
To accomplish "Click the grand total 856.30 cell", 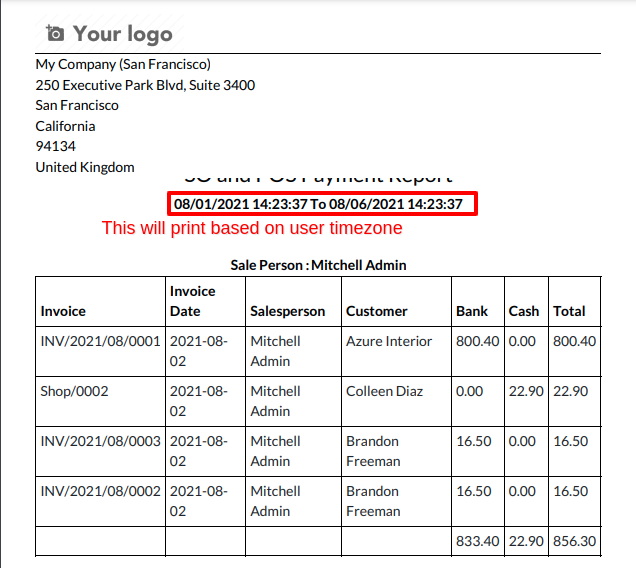I will click(x=574, y=541).
